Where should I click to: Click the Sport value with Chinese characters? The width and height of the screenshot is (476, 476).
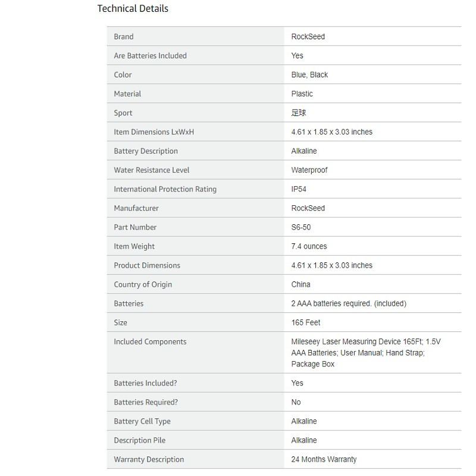tap(299, 112)
